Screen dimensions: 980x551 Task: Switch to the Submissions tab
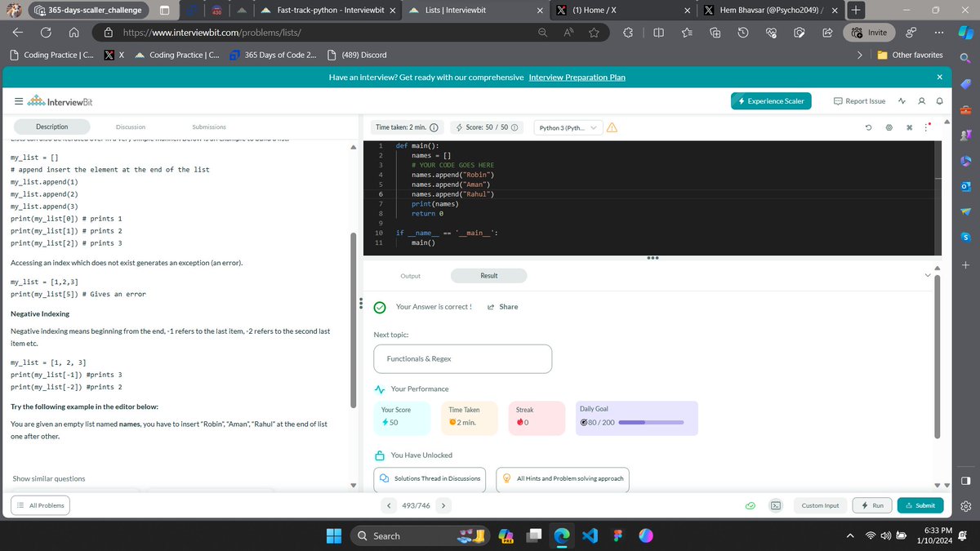pos(209,127)
